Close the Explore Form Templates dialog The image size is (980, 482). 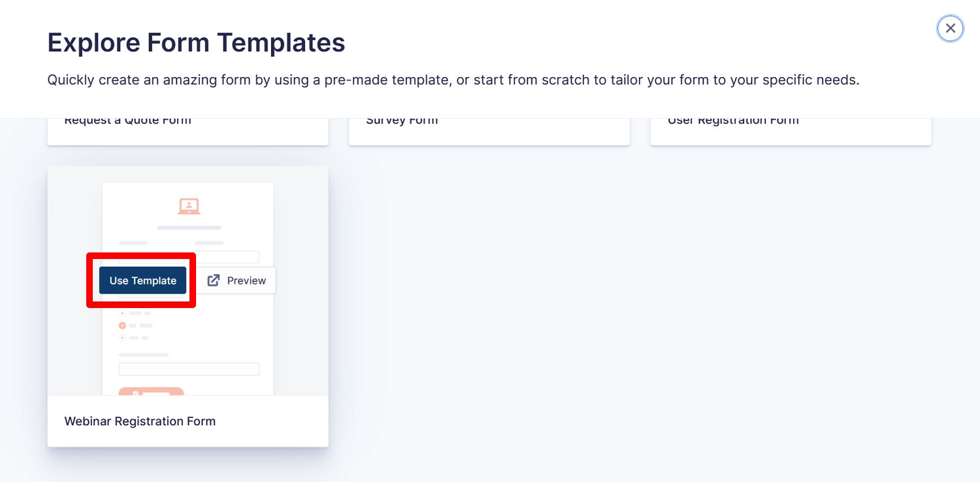[x=950, y=28]
